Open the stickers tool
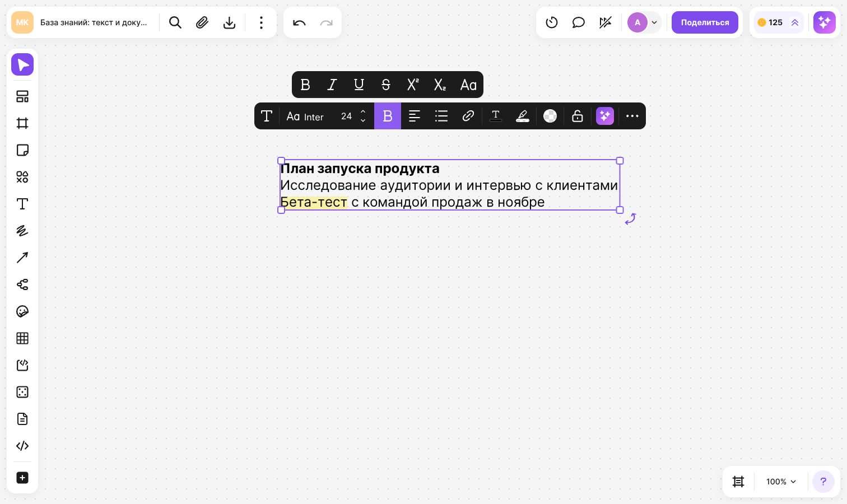Viewport: 847px width, 504px height. (x=22, y=311)
